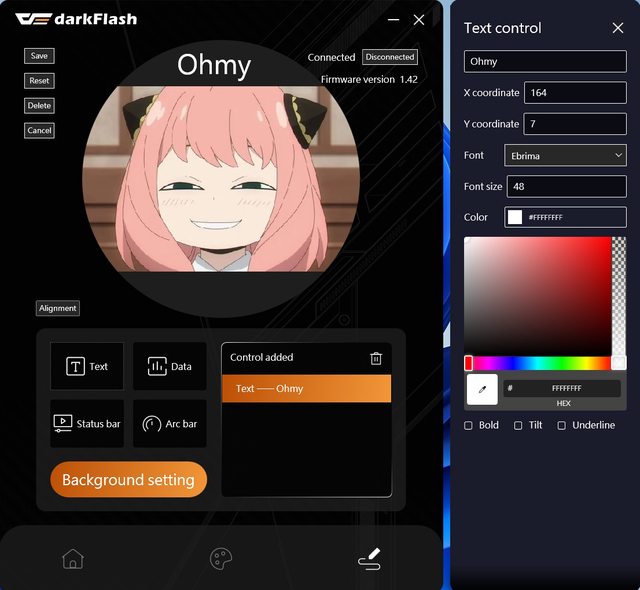
Task: Toggle the Tilt checkbox
Action: [x=518, y=425]
